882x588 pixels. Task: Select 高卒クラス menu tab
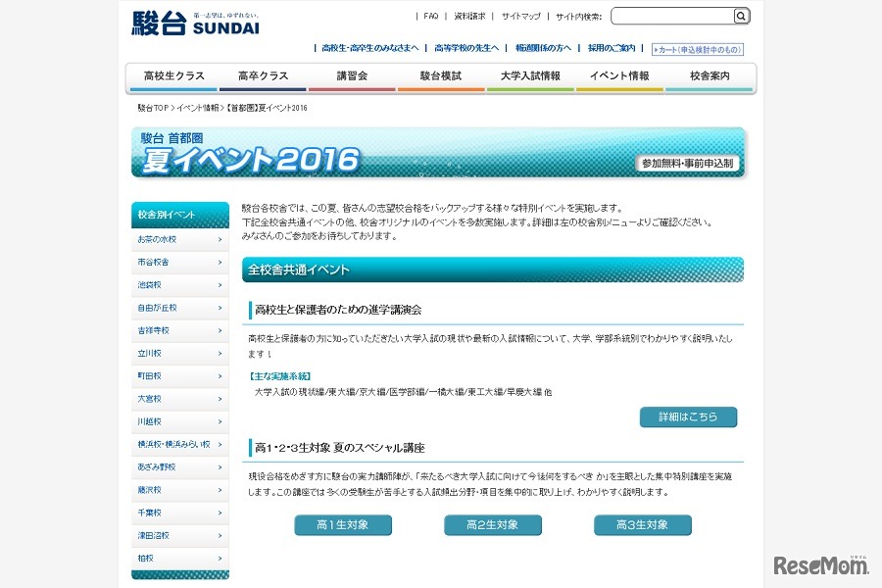pyautogui.click(x=263, y=77)
